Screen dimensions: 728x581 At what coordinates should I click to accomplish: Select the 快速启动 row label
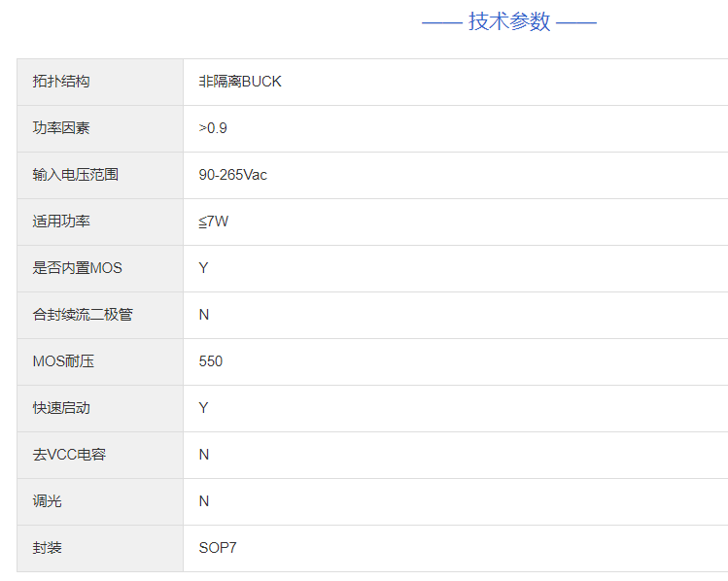point(61,408)
